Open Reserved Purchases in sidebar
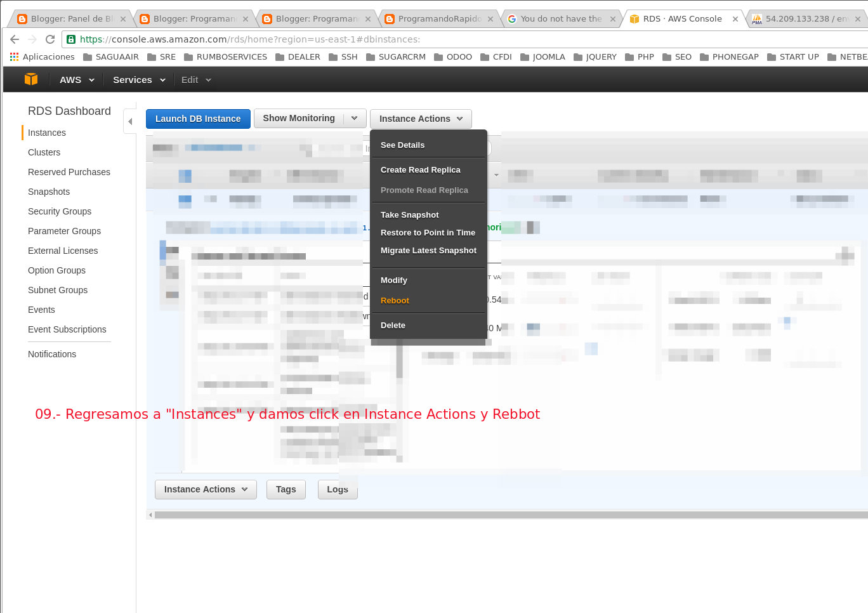 tap(69, 172)
